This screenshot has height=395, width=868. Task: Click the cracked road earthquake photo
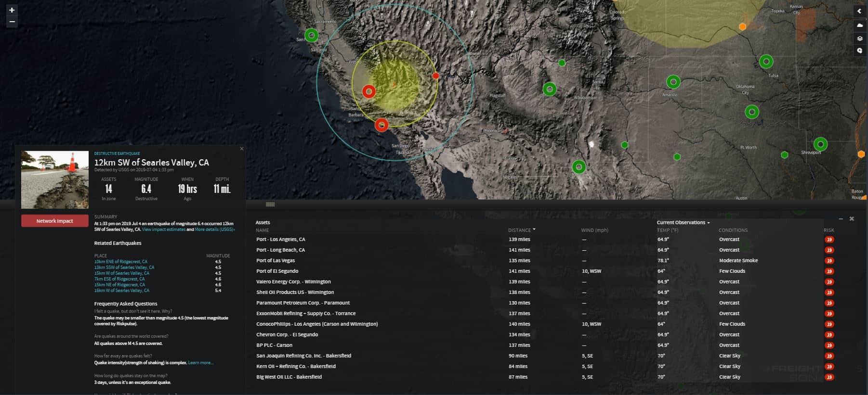tap(55, 179)
